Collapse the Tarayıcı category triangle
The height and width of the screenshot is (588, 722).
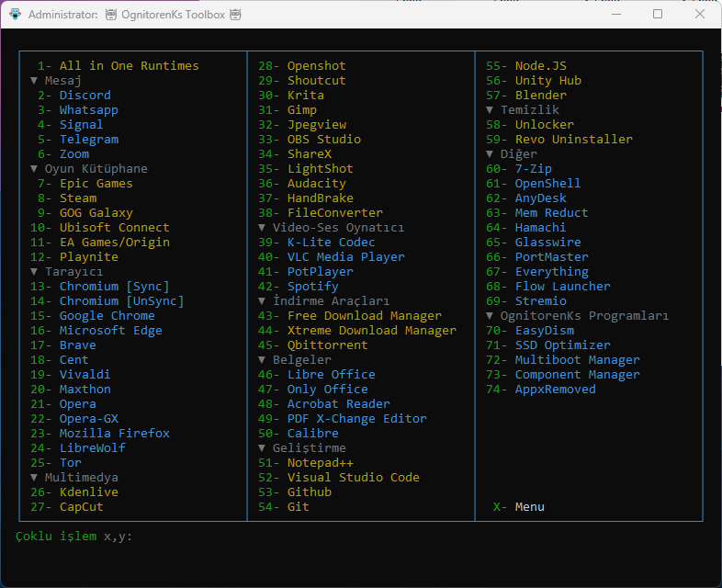pos(34,272)
